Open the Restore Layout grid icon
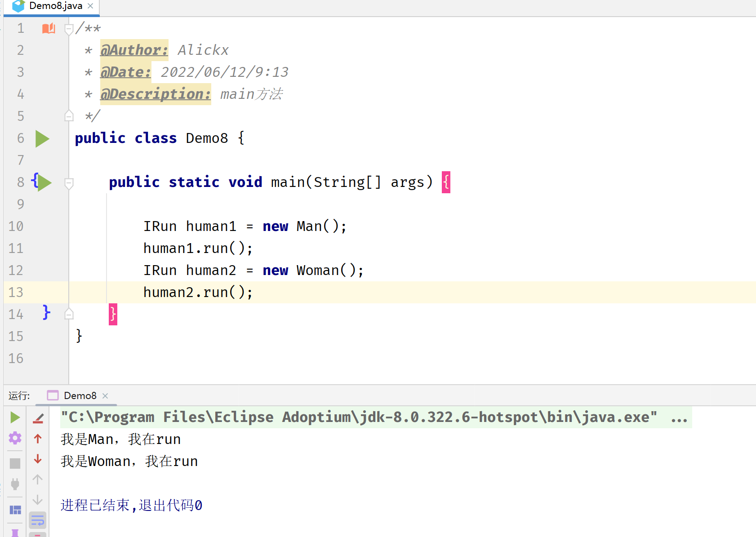This screenshot has width=756, height=537. click(15, 510)
